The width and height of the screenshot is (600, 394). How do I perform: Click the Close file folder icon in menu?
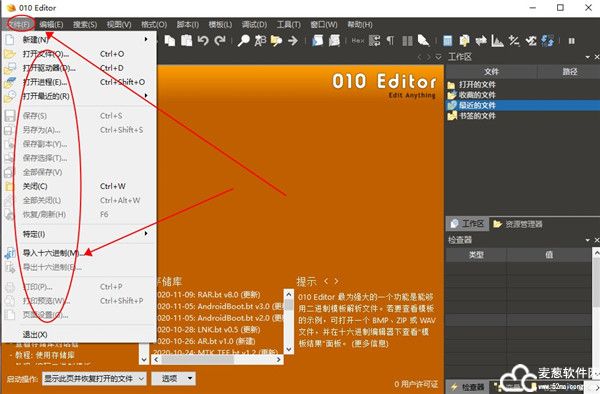[x=9, y=186]
